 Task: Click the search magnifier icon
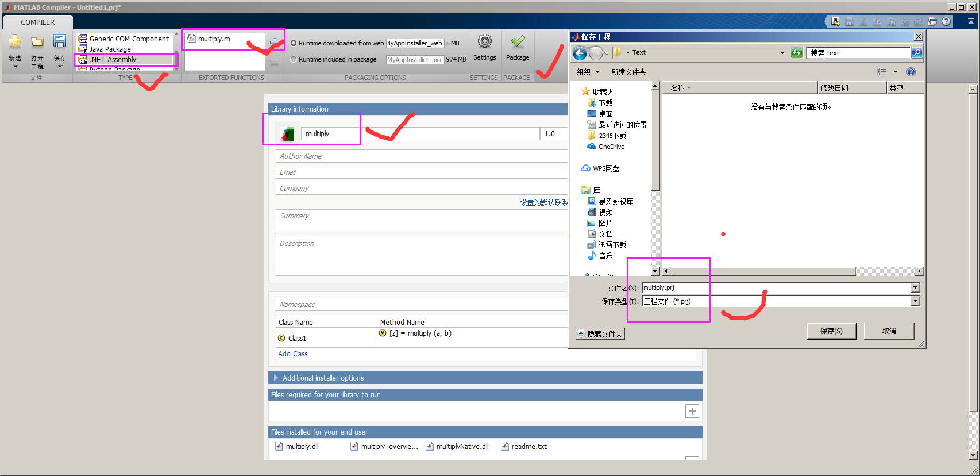click(916, 53)
